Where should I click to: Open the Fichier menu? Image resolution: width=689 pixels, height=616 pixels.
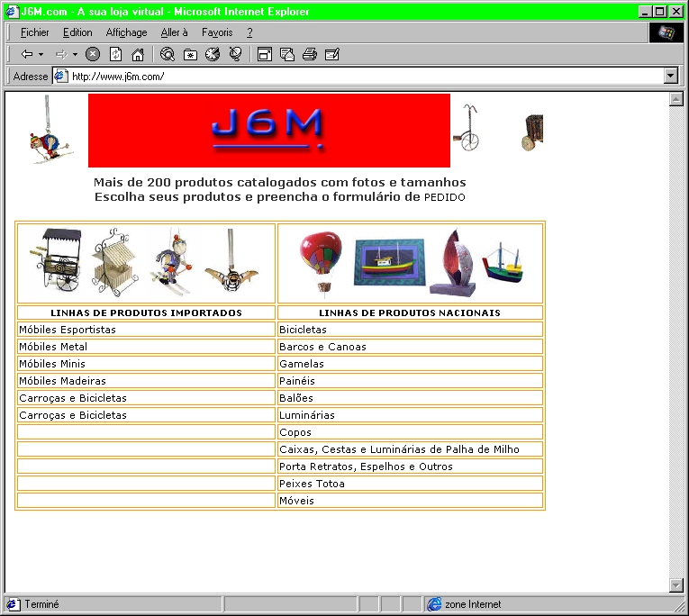tap(35, 32)
